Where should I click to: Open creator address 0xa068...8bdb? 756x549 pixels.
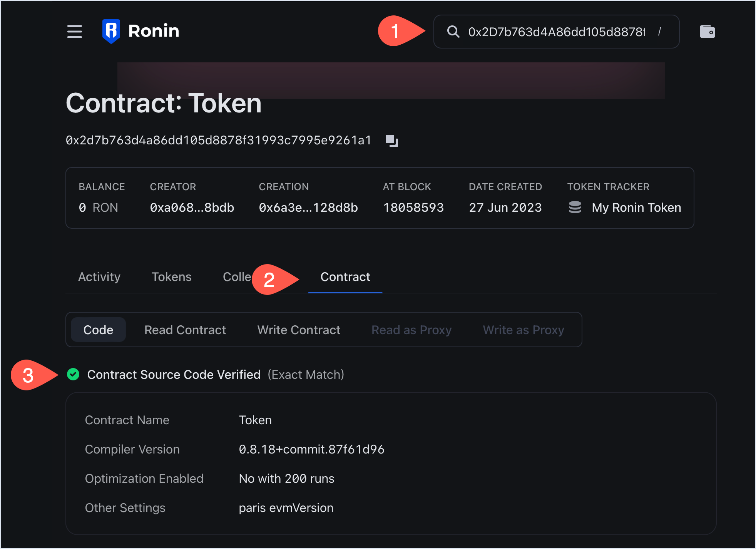pos(192,208)
